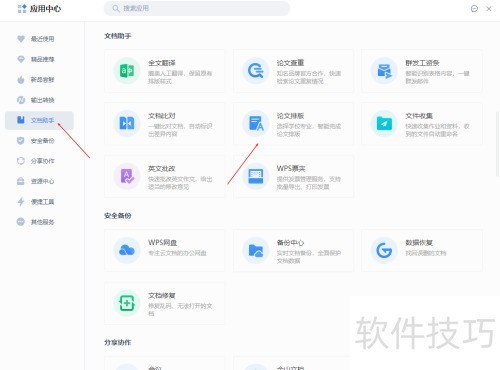
Task: Open the 英文批改 English correction icon
Action: (x=127, y=176)
